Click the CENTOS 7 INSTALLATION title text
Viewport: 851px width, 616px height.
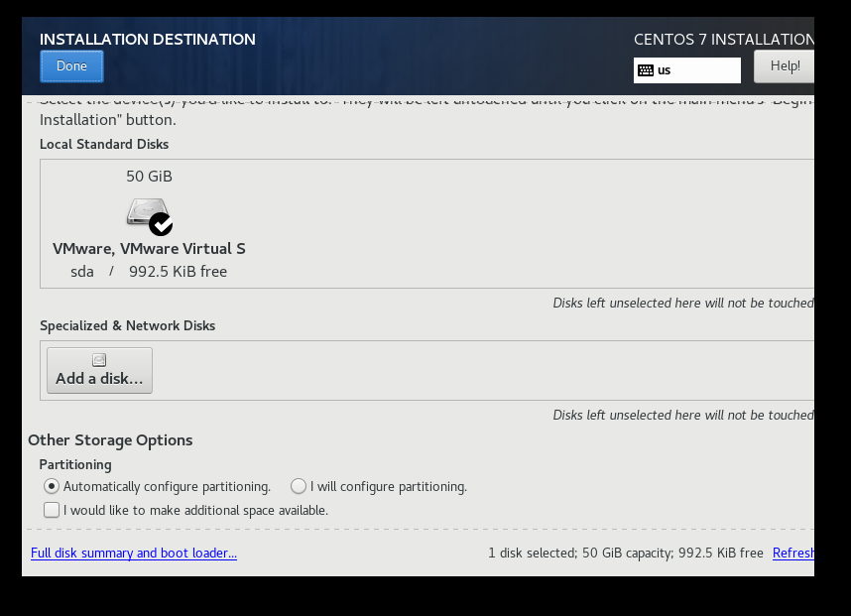click(724, 40)
